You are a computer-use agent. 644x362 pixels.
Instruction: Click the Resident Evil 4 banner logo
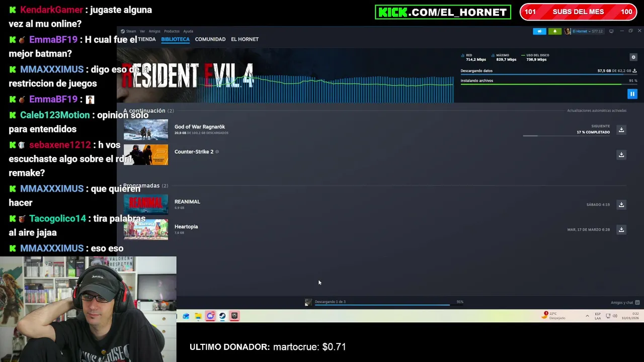click(x=187, y=75)
